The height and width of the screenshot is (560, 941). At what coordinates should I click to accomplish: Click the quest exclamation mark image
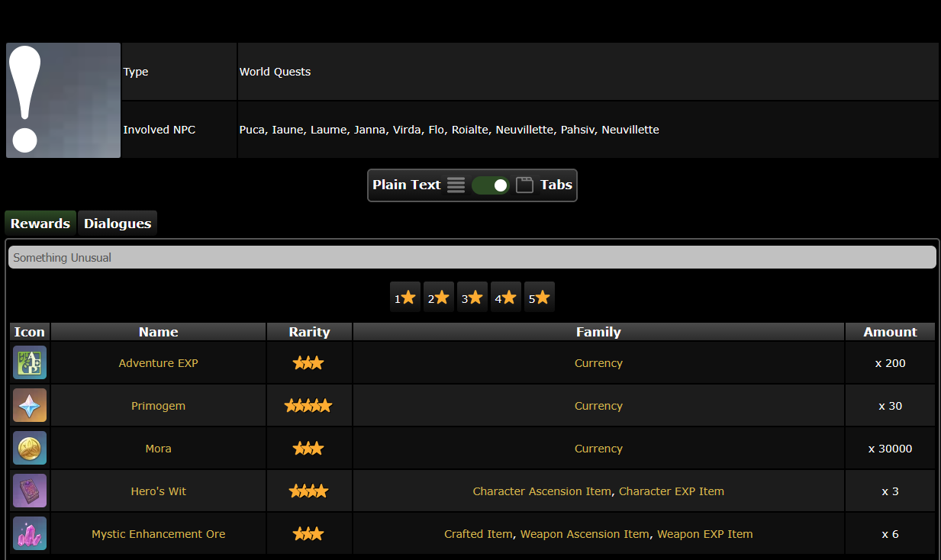click(x=63, y=101)
